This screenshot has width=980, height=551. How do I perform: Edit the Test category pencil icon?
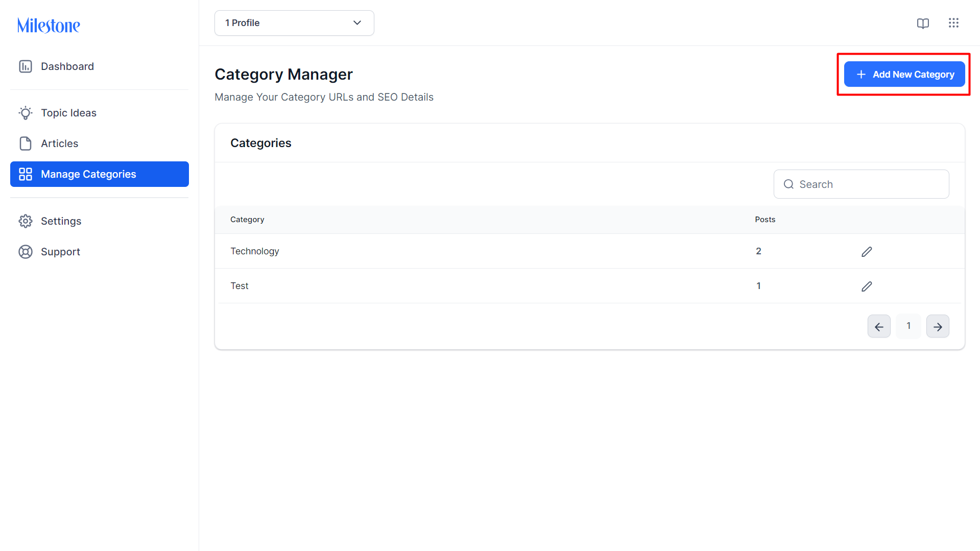coord(867,286)
